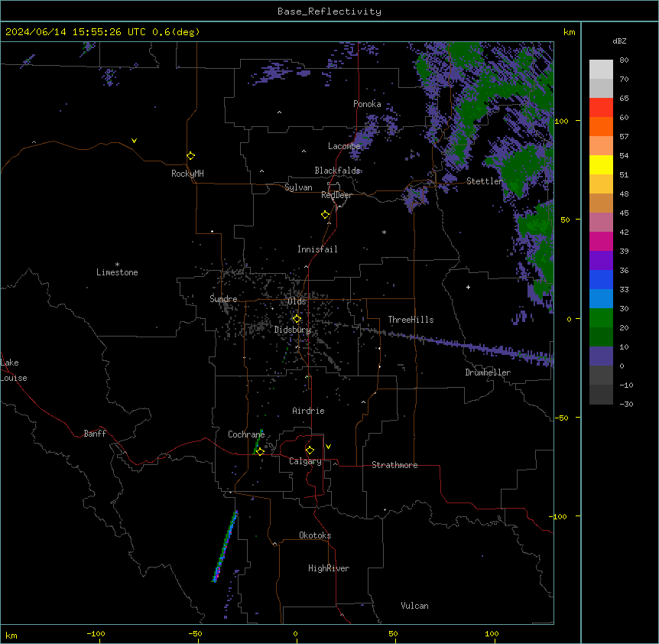Select the Okotoks town label
The width and height of the screenshot is (659, 644).
tap(315, 535)
